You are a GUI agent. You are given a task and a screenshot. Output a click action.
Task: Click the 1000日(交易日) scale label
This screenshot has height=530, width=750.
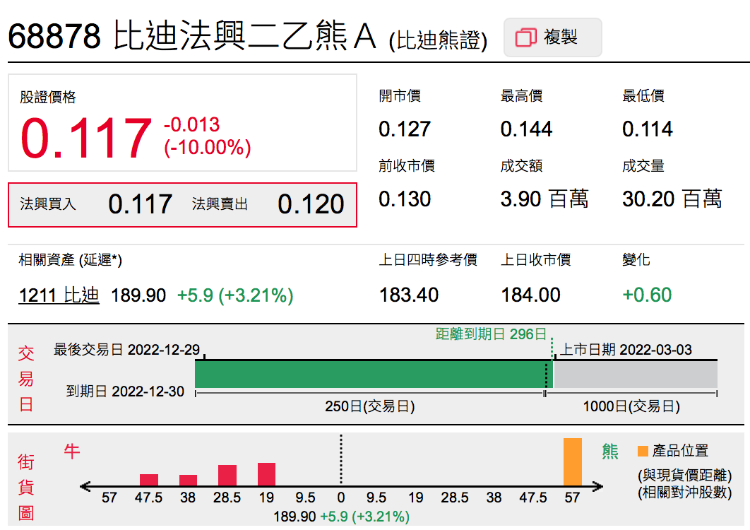point(631,407)
